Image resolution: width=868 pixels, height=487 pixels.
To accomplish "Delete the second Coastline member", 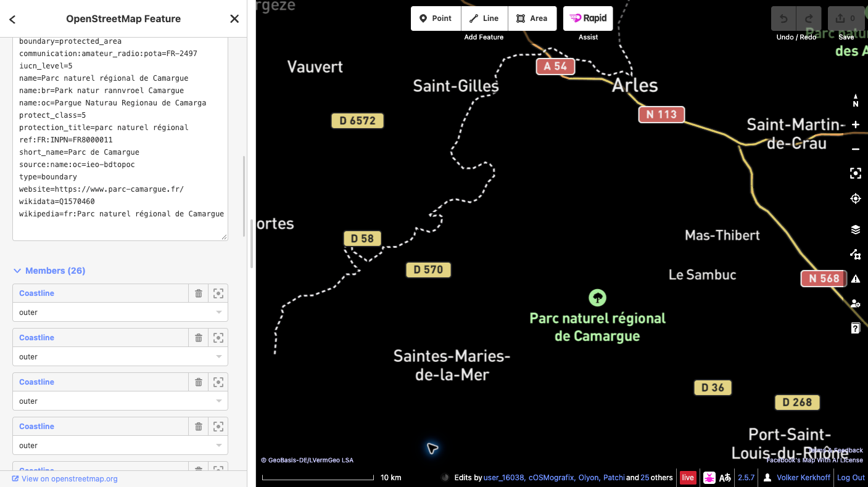I will pos(198,338).
